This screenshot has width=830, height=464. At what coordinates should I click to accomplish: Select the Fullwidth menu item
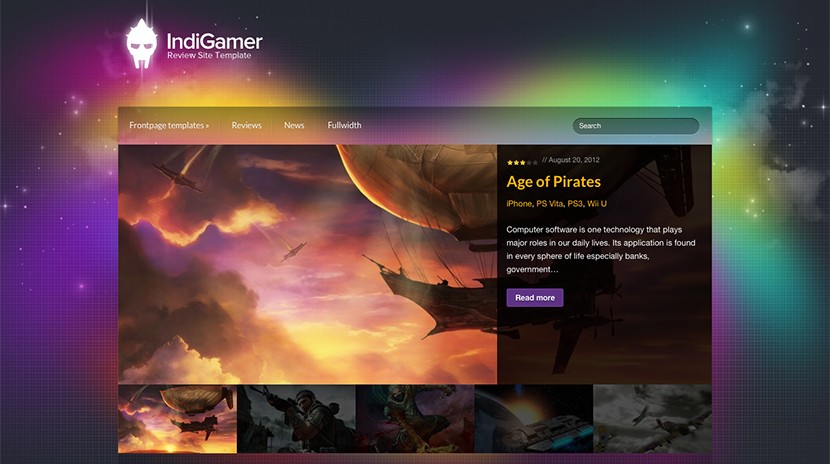(344, 125)
